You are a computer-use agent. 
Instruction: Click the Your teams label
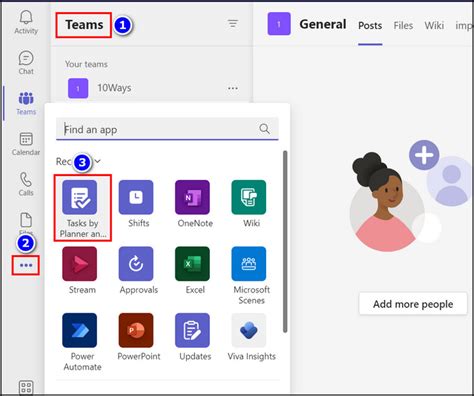coord(86,64)
